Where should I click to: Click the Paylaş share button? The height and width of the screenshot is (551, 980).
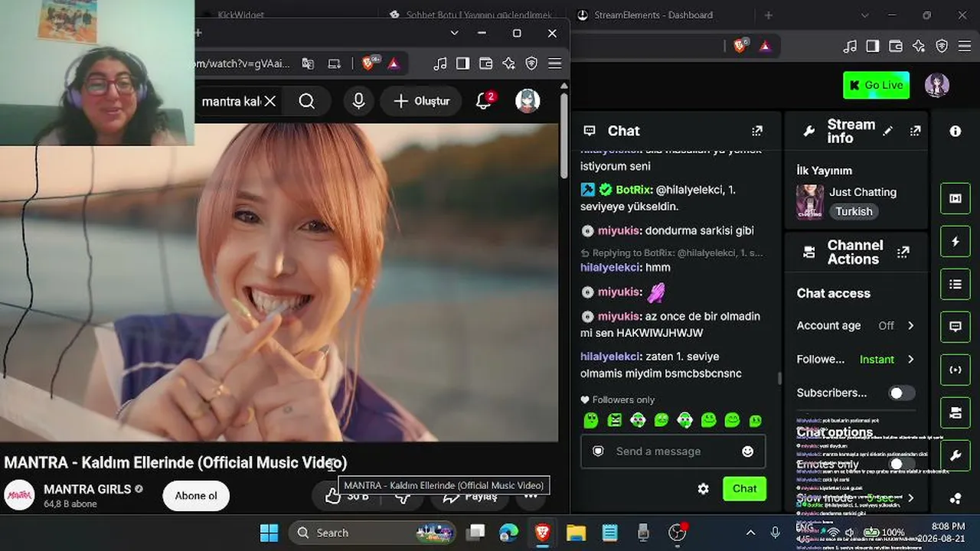coord(471,496)
